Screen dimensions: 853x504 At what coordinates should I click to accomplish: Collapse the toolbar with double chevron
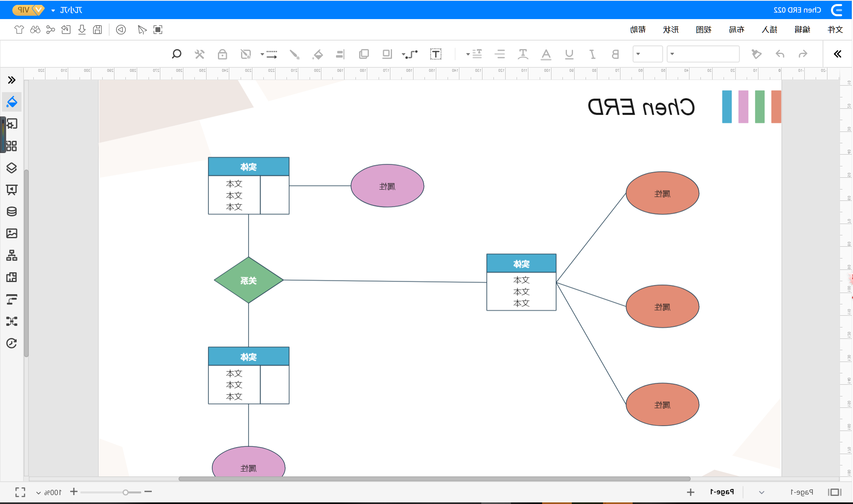838,54
